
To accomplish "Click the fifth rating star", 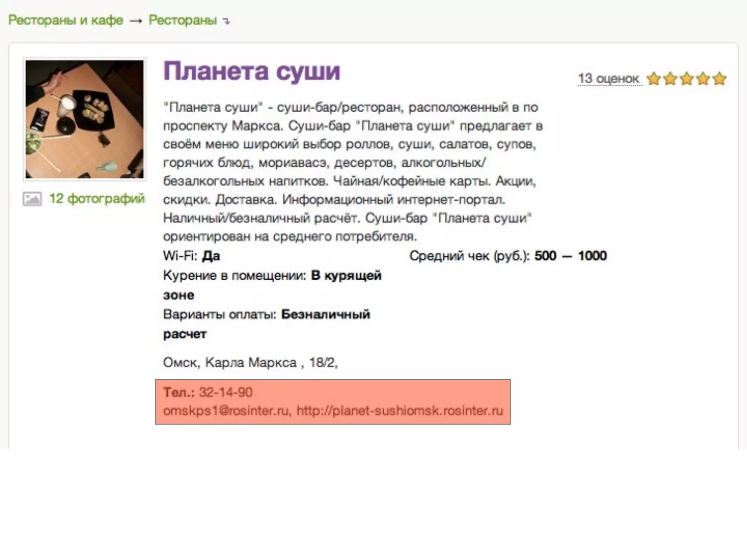I will click(x=719, y=79).
